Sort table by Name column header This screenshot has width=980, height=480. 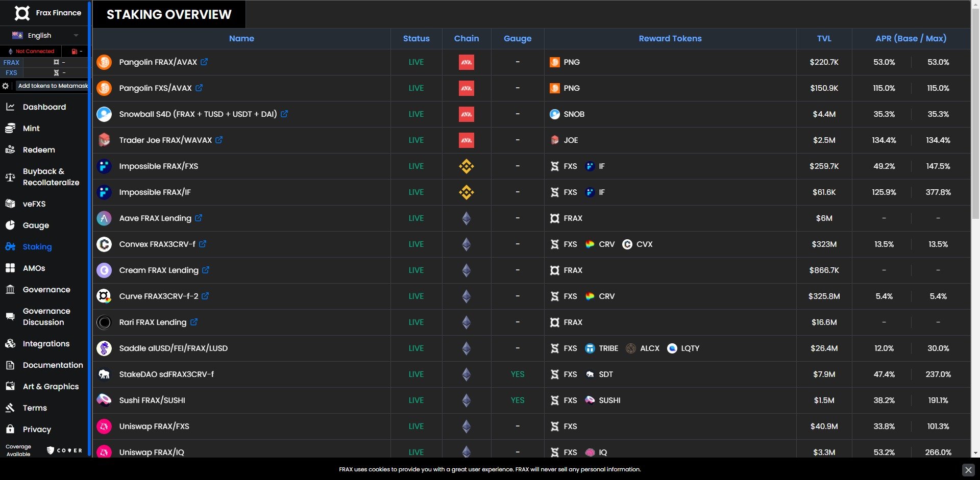(x=241, y=38)
